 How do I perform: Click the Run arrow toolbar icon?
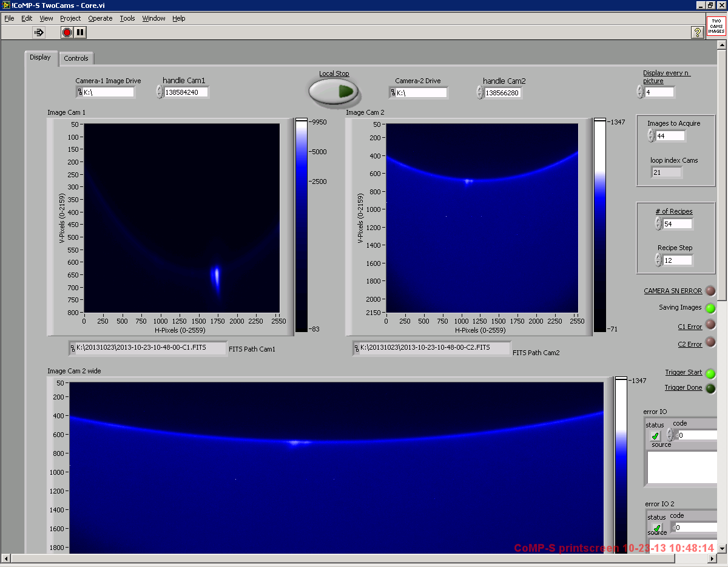point(39,32)
